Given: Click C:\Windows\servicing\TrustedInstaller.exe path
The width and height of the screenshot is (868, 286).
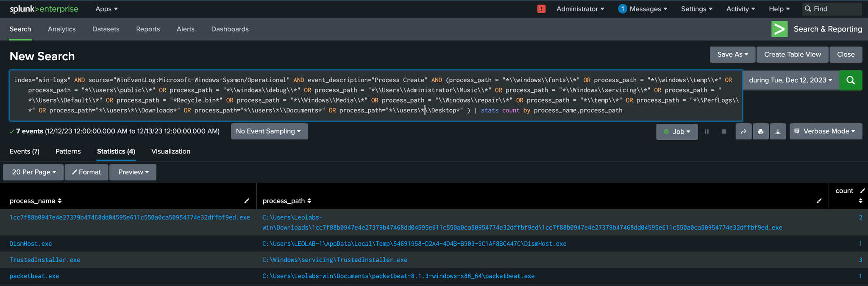Looking at the screenshot, I should click(x=335, y=260).
